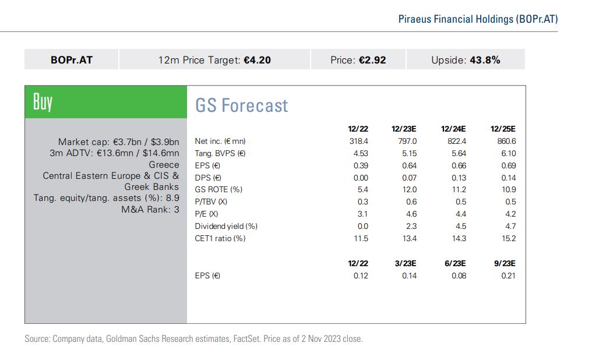Click the Market cap €3.7bn line
The width and height of the screenshot is (592, 364).
tap(118, 142)
